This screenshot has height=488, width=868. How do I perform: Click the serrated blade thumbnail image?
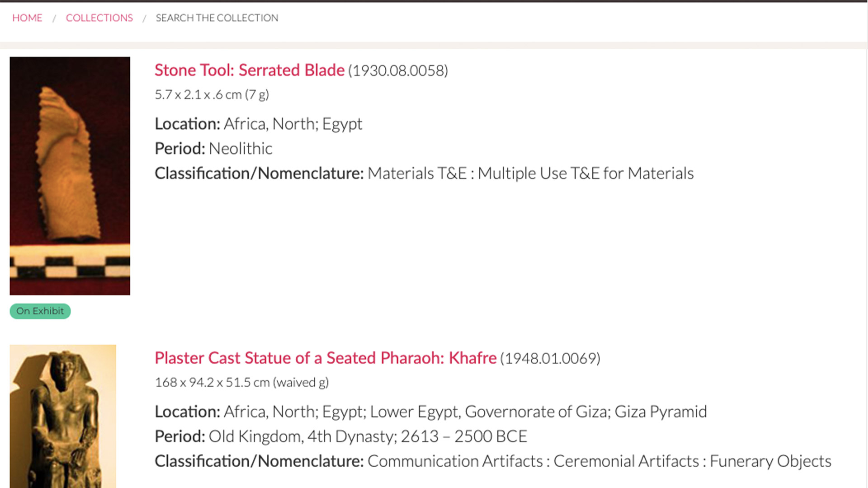pos(70,176)
